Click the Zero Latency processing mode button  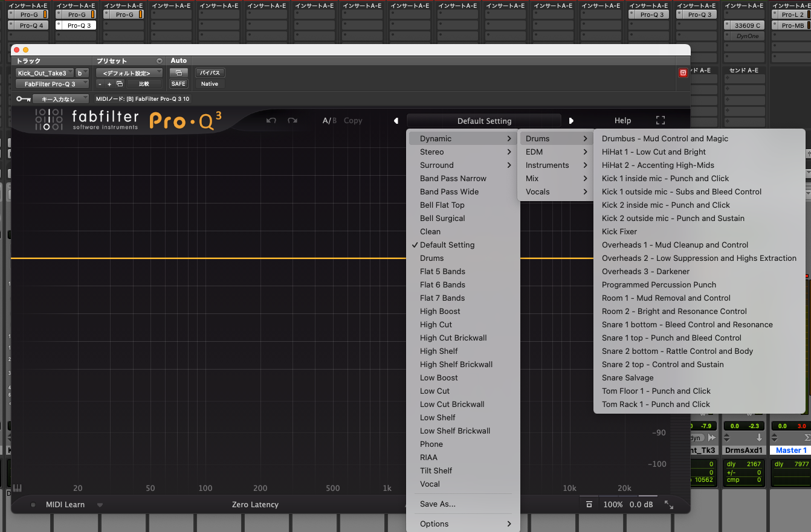255,505
